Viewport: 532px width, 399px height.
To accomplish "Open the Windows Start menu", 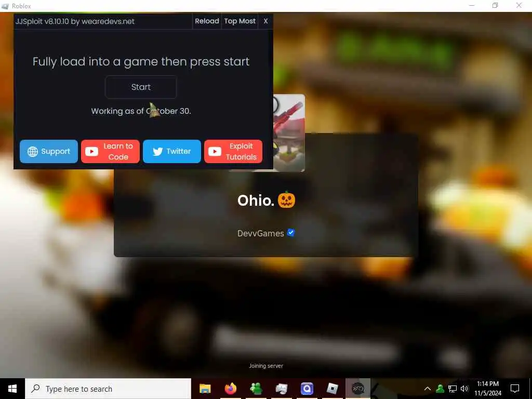I will (12, 389).
